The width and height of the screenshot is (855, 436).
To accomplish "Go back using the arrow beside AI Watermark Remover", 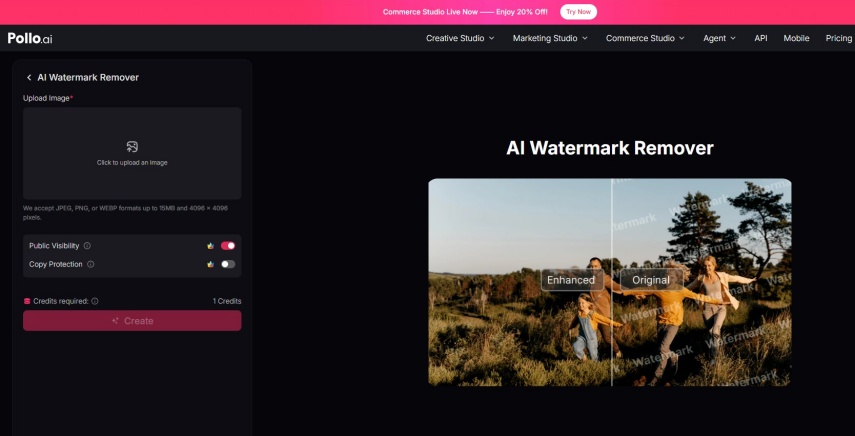I will [x=29, y=77].
